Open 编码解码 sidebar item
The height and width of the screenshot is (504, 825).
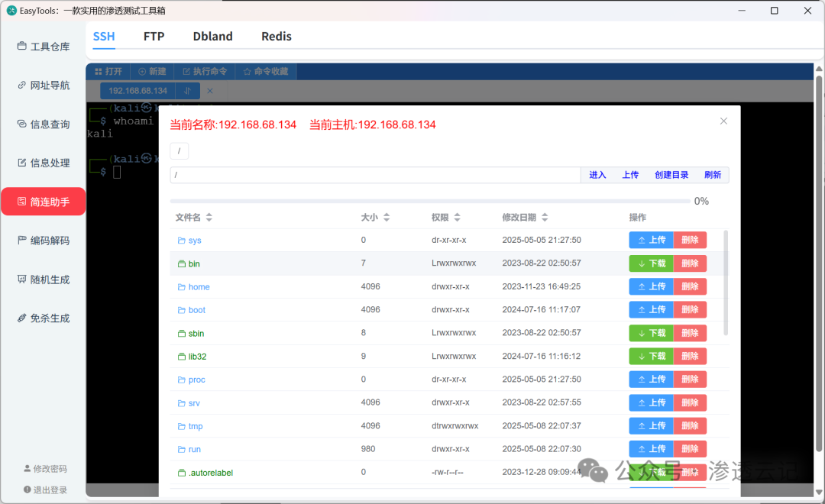(44, 241)
